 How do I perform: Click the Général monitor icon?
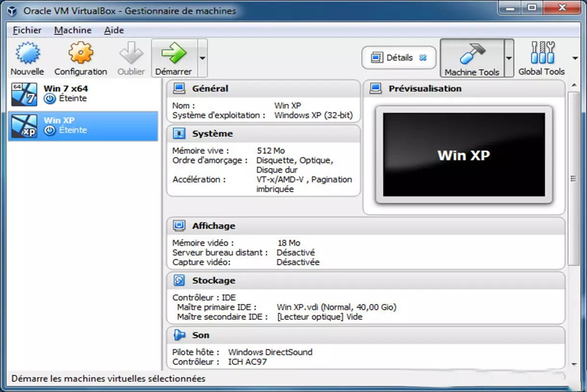(x=179, y=89)
